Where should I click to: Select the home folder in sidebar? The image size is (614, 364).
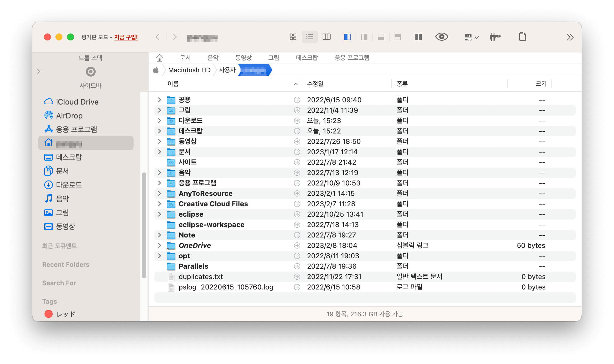coord(86,143)
